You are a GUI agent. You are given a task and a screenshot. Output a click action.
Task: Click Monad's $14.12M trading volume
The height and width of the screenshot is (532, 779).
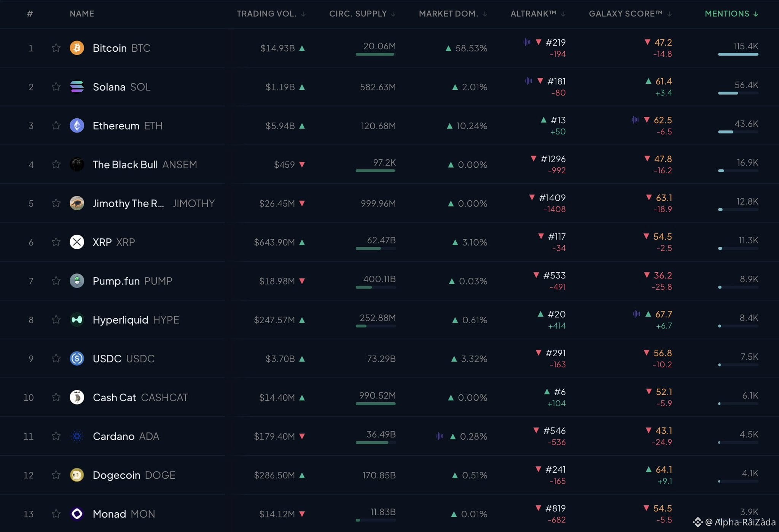[x=277, y=513]
